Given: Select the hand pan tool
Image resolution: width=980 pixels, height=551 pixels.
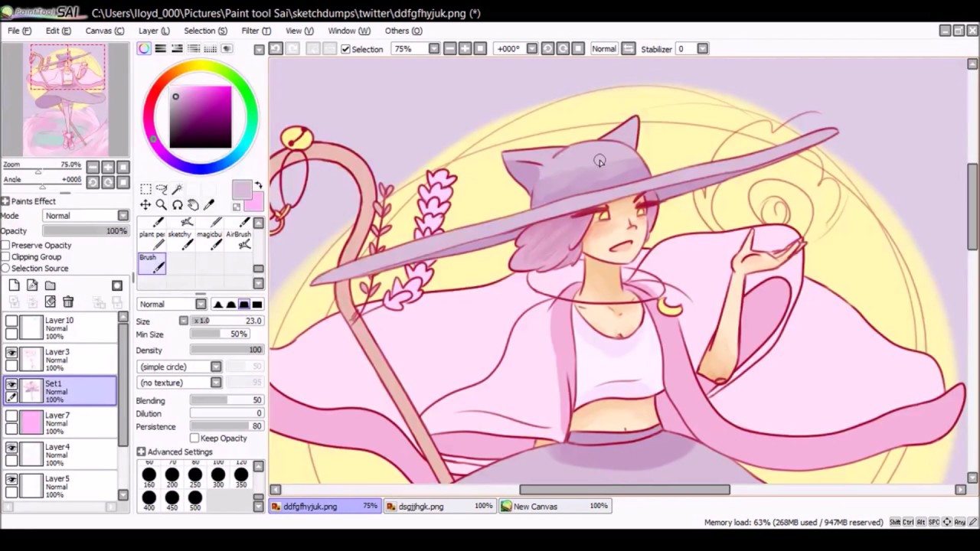Looking at the screenshot, I should pyautogui.click(x=194, y=205).
